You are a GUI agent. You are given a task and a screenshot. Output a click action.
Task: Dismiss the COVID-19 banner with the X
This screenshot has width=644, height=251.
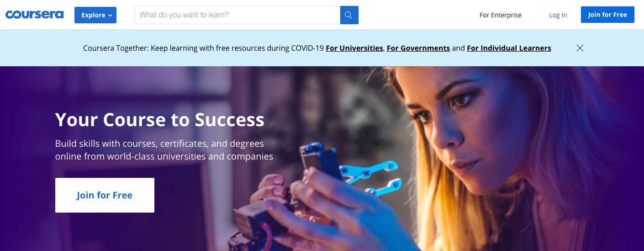580,48
